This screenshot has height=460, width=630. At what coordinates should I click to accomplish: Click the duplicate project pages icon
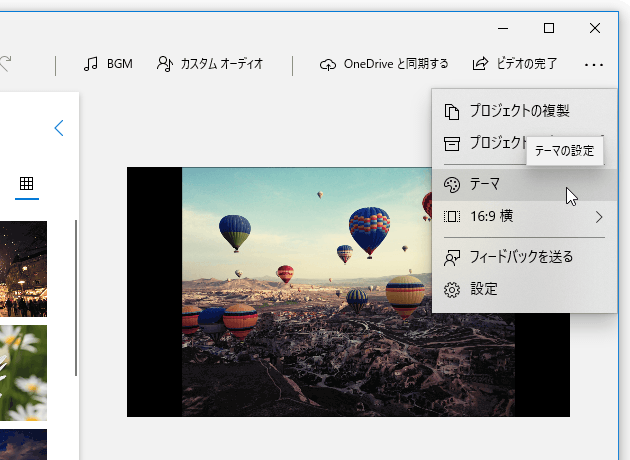452,112
